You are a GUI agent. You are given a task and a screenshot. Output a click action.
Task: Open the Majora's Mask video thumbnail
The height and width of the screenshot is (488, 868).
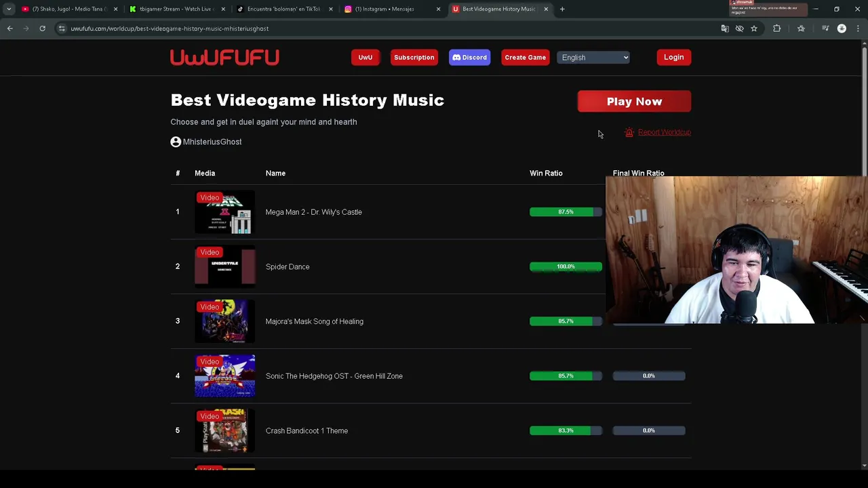tap(225, 322)
